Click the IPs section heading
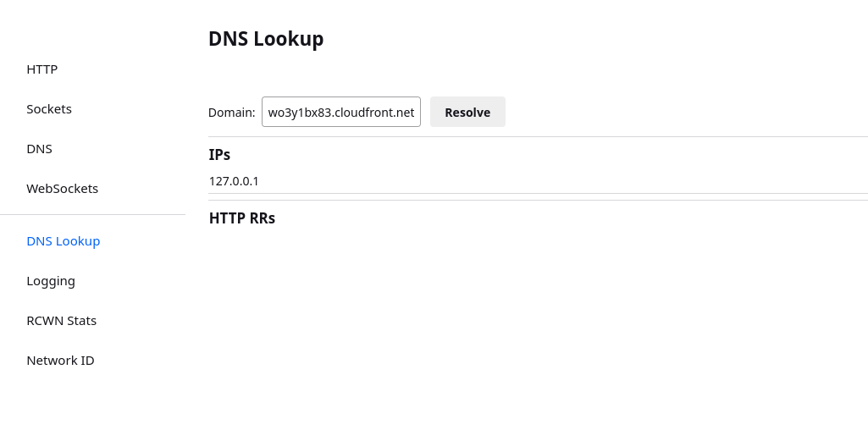 tap(219, 155)
